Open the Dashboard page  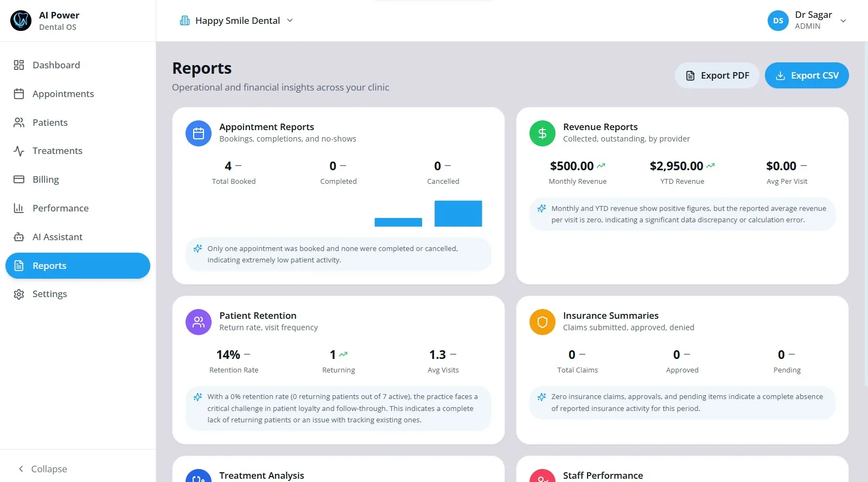tap(78, 65)
